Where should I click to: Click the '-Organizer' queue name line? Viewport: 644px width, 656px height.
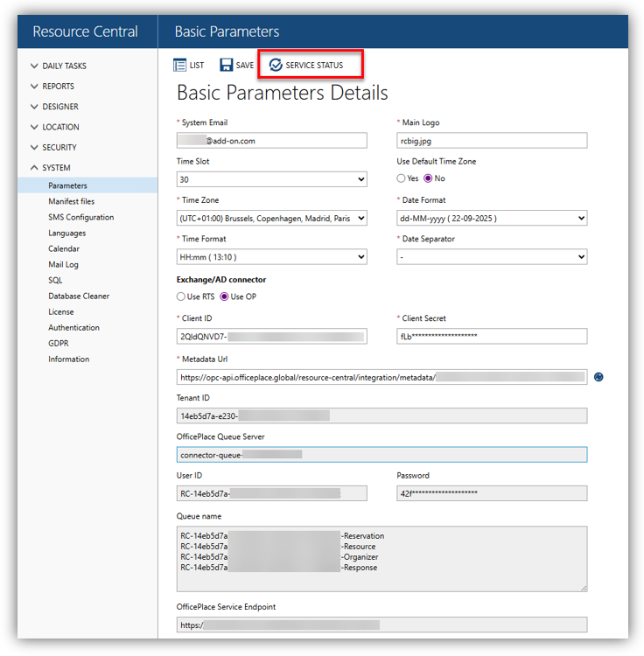pyautogui.click(x=279, y=557)
